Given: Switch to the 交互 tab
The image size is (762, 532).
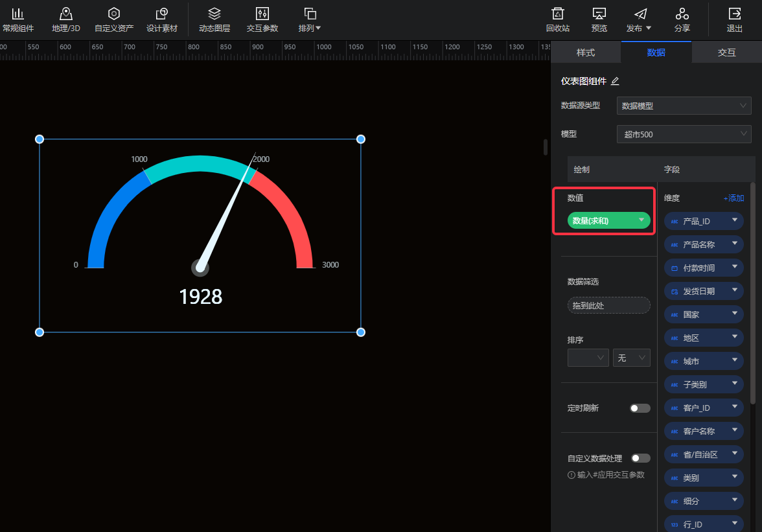Looking at the screenshot, I should point(726,52).
